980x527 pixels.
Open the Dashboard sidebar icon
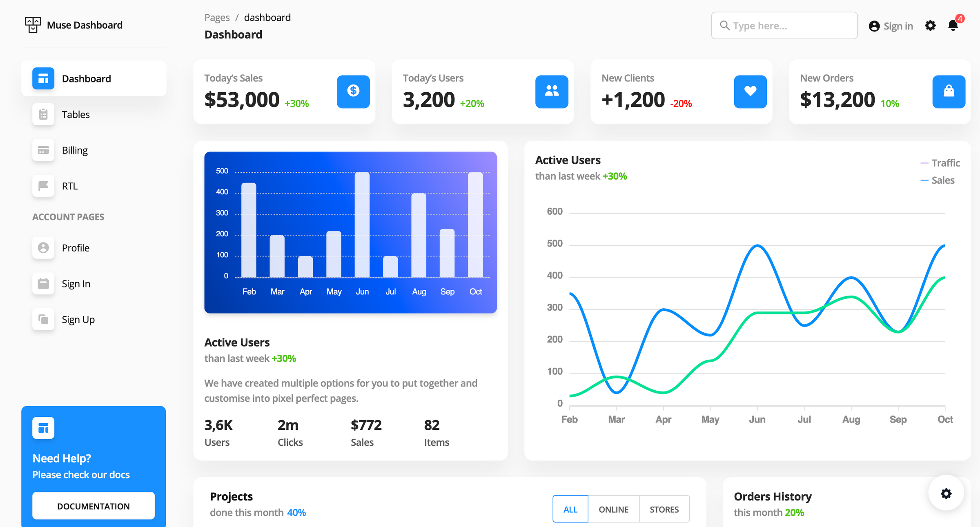click(43, 78)
